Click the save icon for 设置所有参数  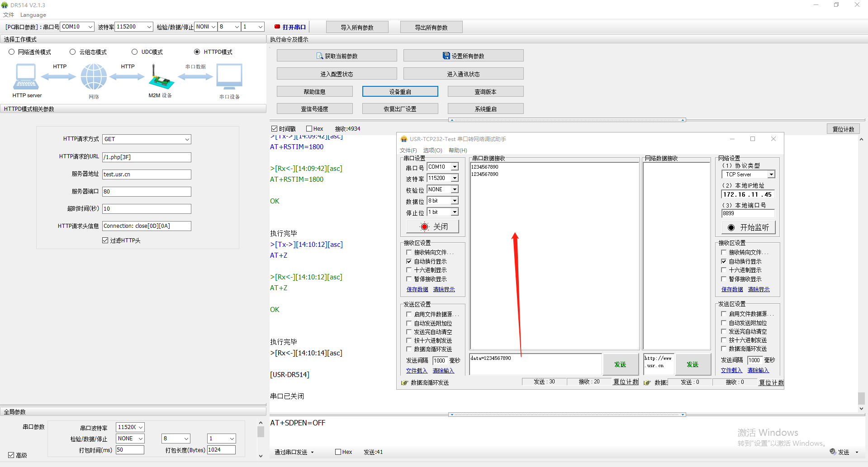point(446,56)
